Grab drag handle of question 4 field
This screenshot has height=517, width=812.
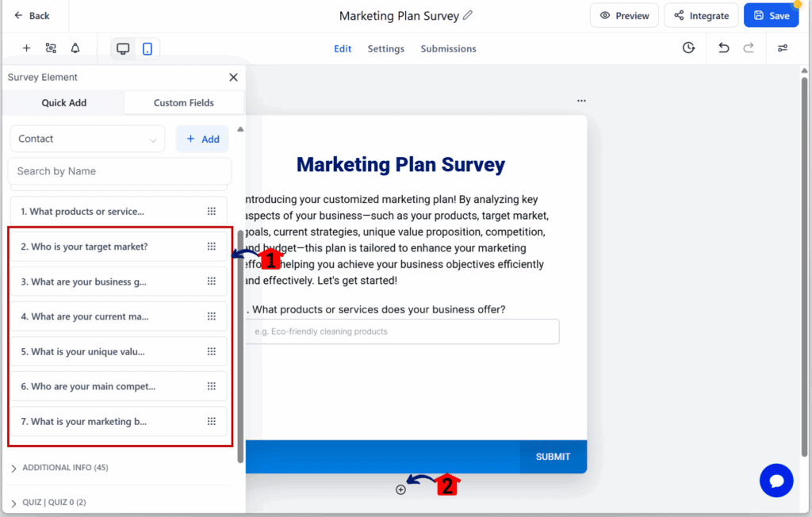coord(211,316)
